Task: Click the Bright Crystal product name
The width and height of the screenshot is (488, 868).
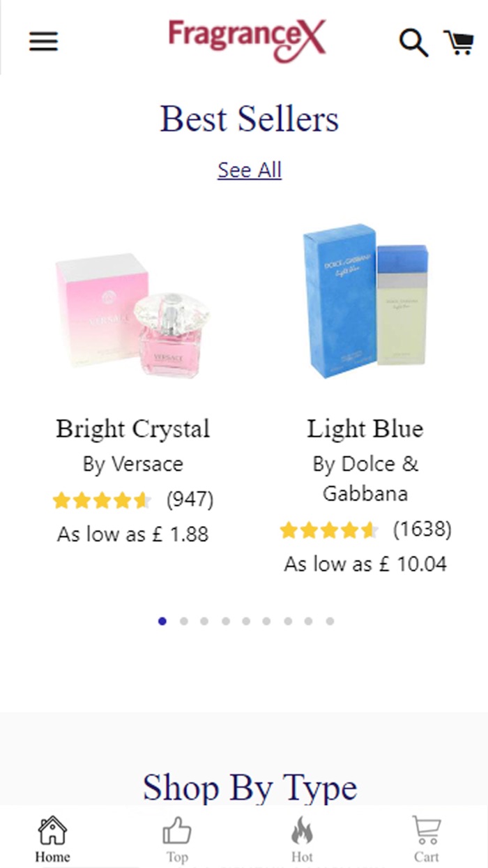Action: point(133,428)
